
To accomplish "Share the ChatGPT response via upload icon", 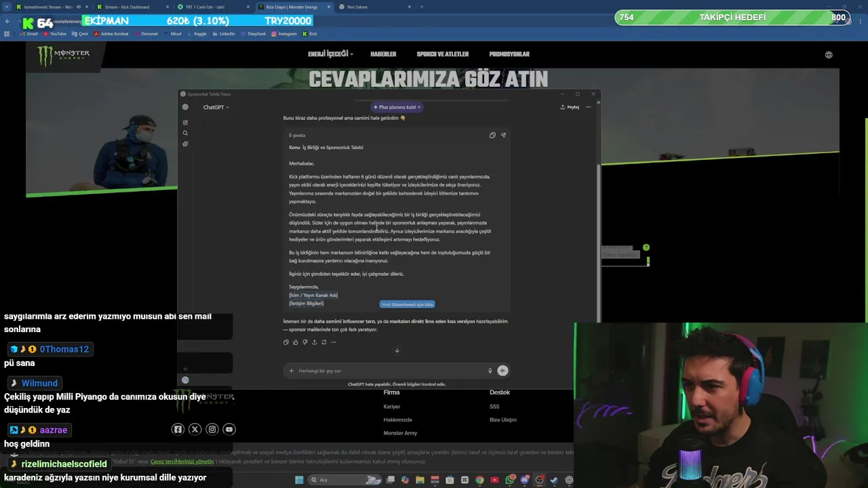I will click(314, 342).
